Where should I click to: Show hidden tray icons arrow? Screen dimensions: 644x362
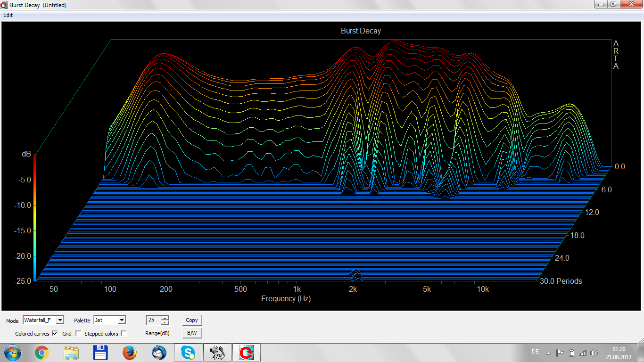point(548,353)
